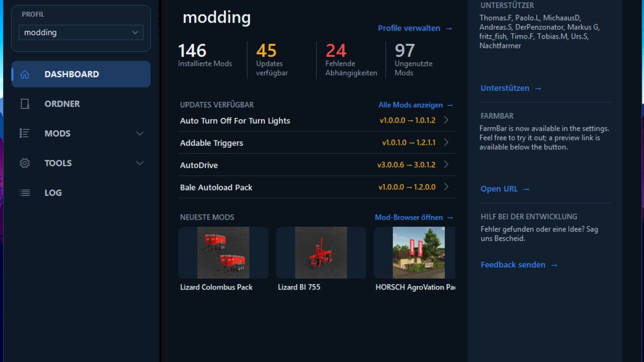Click the Tools gear icon in sidebar
The width and height of the screenshot is (644, 362).
(25, 163)
